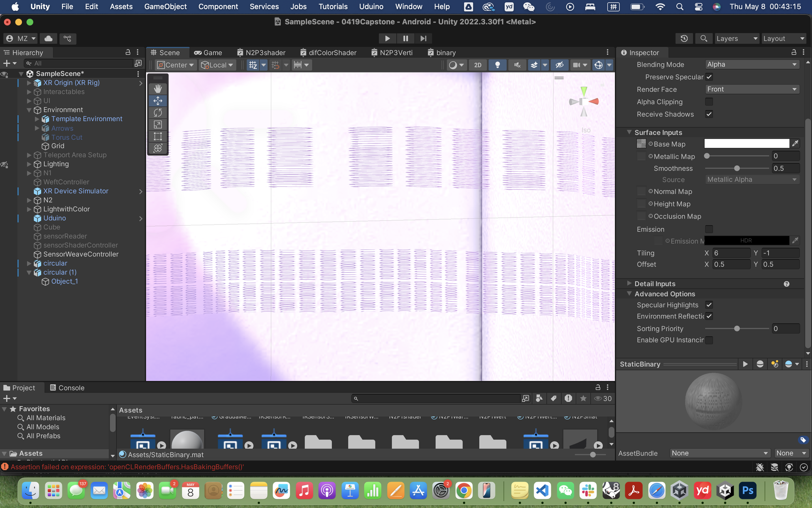Select the Hand view tool

(158, 89)
